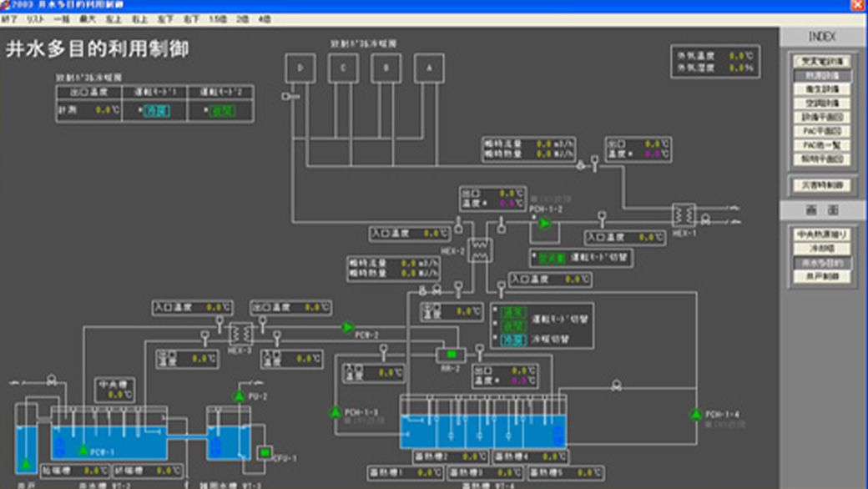Click the PCH-1-2 pump icon
868x489 pixels.
click(545, 224)
